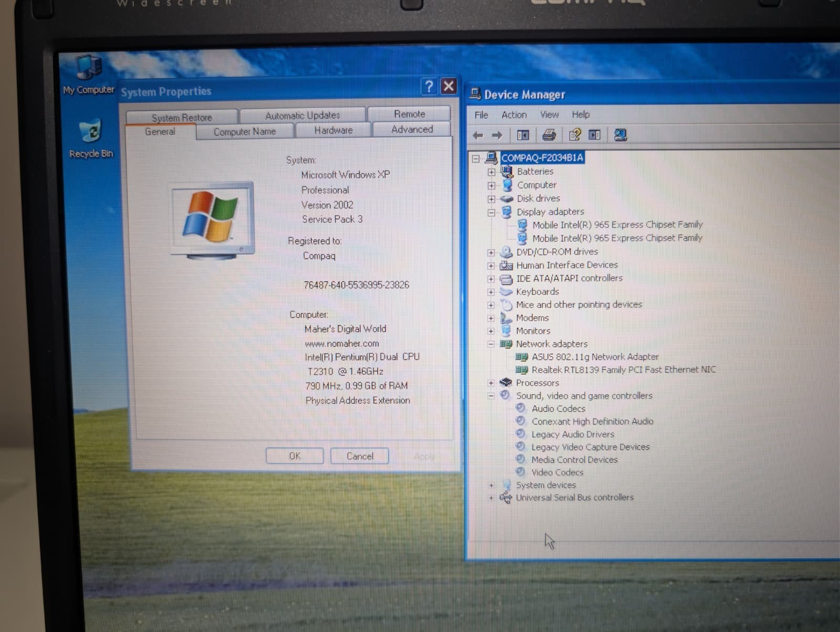Select the Human Interface Devices icon
840x632 pixels.
(x=506, y=266)
